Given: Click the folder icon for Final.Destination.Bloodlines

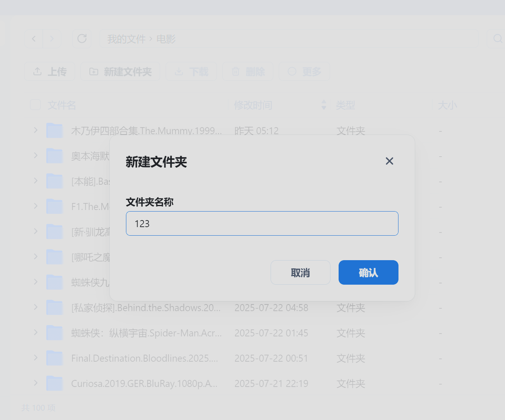Looking at the screenshot, I should coord(54,358).
